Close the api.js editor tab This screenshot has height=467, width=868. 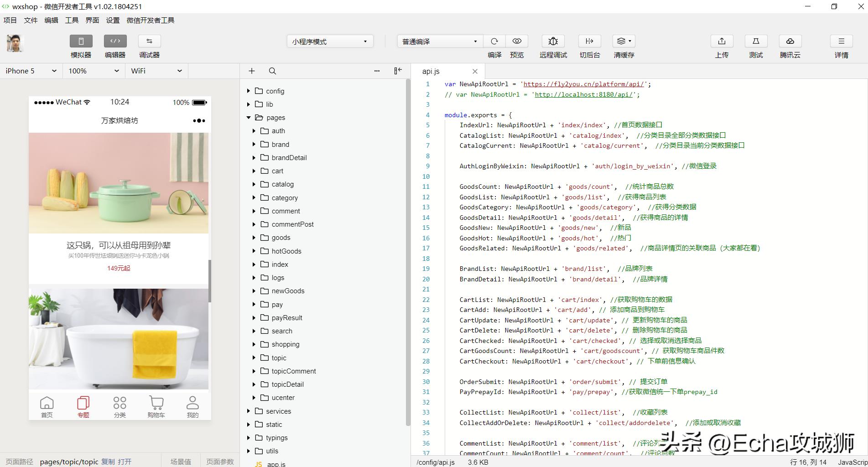point(475,71)
